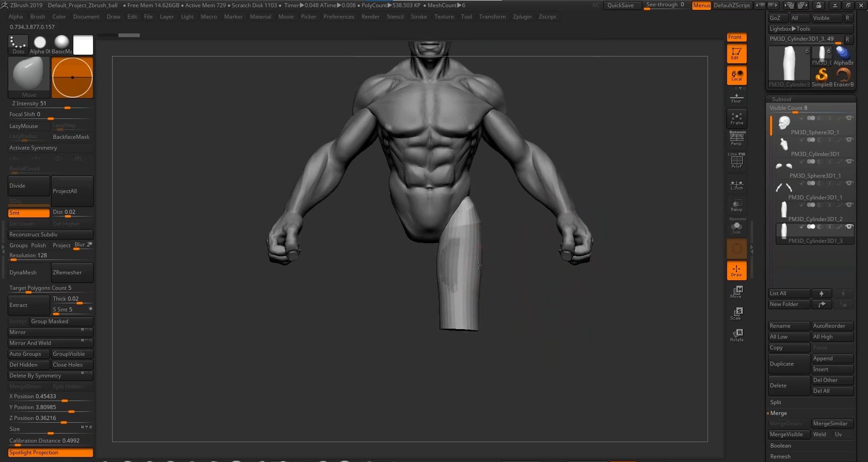Disable Spotlight Projection toggle
Image resolution: width=868 pixels, height=462 pixels.
(x=51, y=453)
